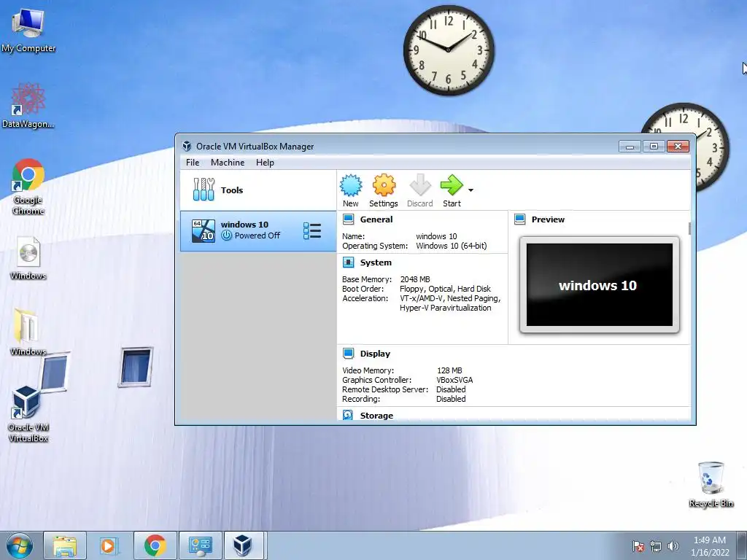
Task: Select the My Computer desktop icon
Action: click(x=28, y=31)
